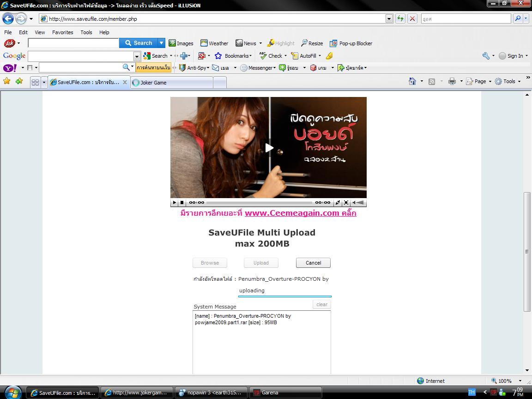This screenshot has width=532, height=399.
Task: Click the Favorites Center star icon
Action: click(x=6, y=81)
